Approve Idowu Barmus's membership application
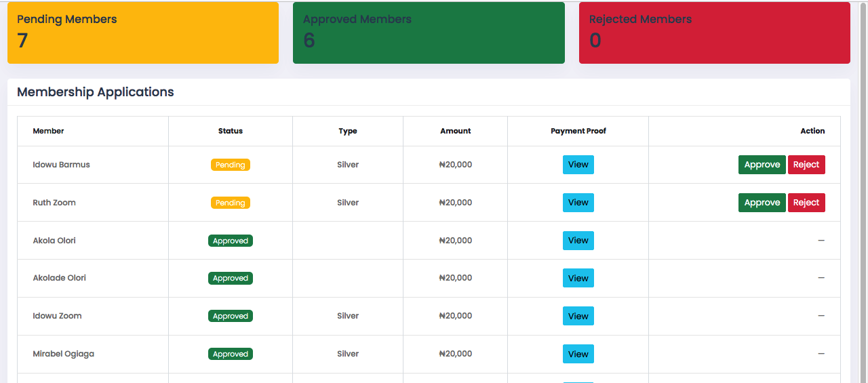The width and height of the screenshot is (868, 383). coord(762,165)
